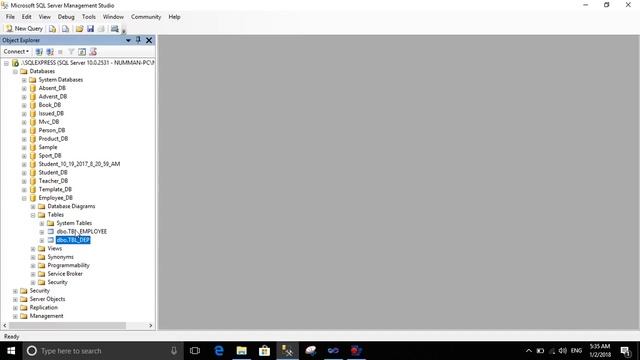Collapse the Employee_DB database node
Image resolution: width=640 pixels, height=360 pixels.
24,198
